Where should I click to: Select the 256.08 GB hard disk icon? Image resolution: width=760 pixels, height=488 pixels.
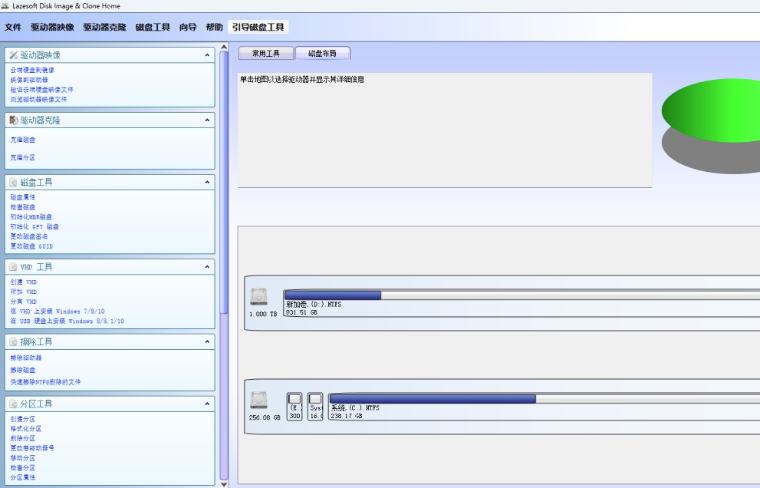[259, 400]
